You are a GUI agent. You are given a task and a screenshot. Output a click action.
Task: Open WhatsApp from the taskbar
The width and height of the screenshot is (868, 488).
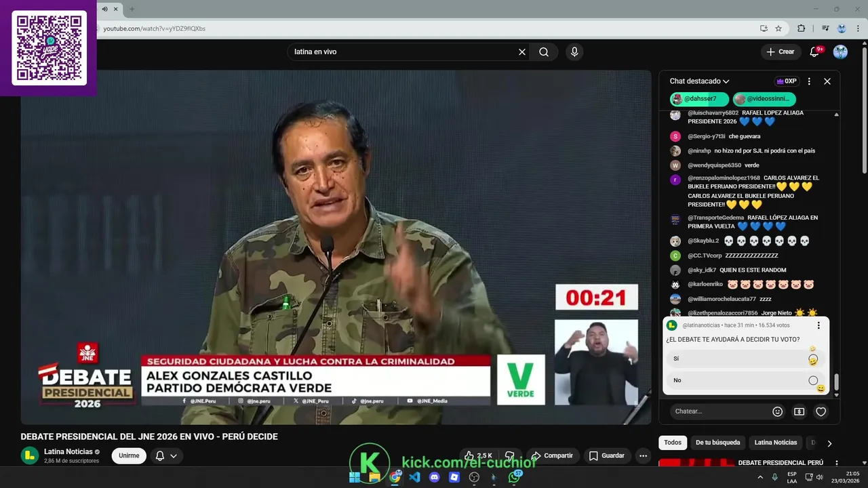pos(514,477)
